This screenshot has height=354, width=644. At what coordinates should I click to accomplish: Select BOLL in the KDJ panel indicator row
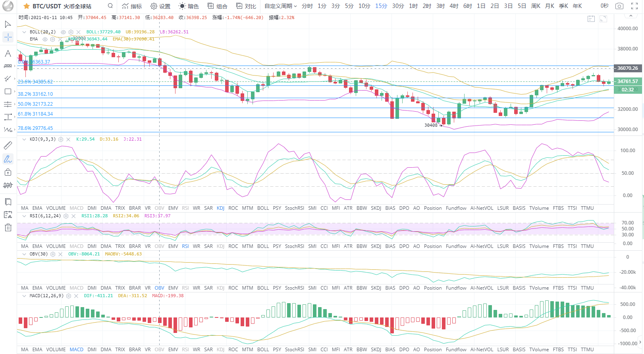263,208
